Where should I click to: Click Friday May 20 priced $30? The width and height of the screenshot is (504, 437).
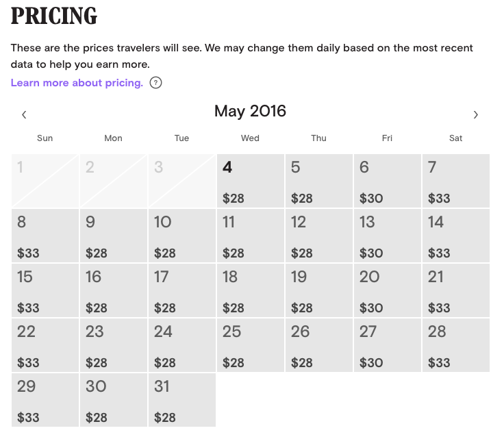pos(387,290)
